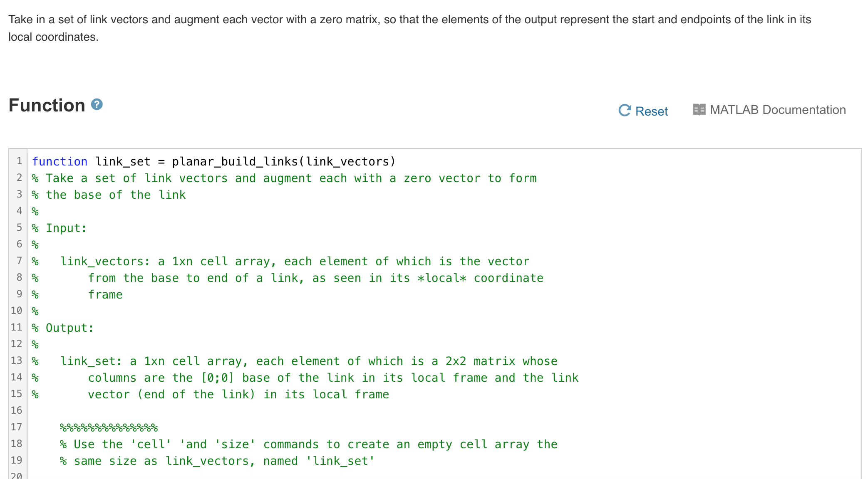Viewport: 868px width, 479px height.
Task: Place cursor on the link_set output comment line
Action: 308,361
